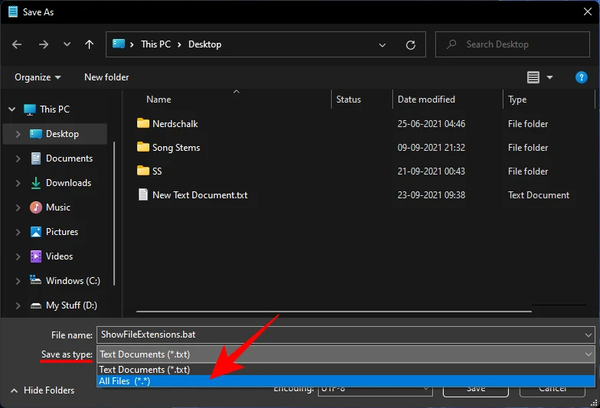Select the Song Stems folder

176,148
